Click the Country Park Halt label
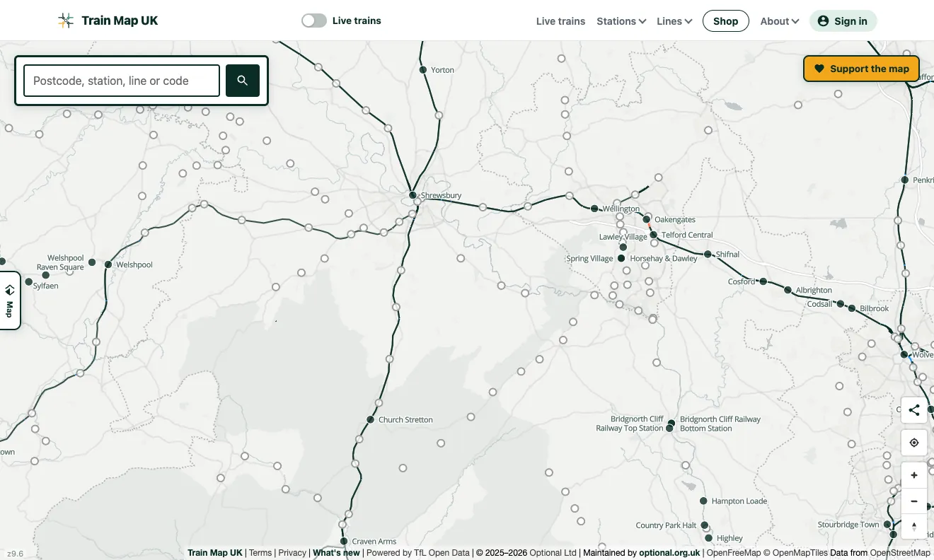 pyautogui.click(x=666, y=526)
